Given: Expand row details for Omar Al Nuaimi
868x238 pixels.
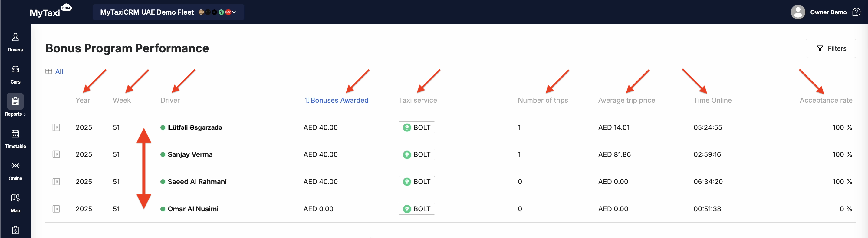Looking at the screenshot, I should click(56, 209).
